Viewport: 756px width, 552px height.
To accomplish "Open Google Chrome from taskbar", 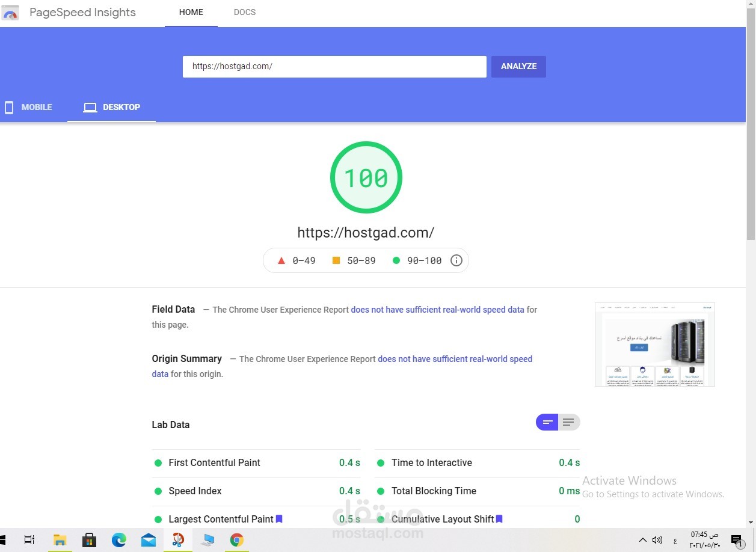I will pos(237,540).
